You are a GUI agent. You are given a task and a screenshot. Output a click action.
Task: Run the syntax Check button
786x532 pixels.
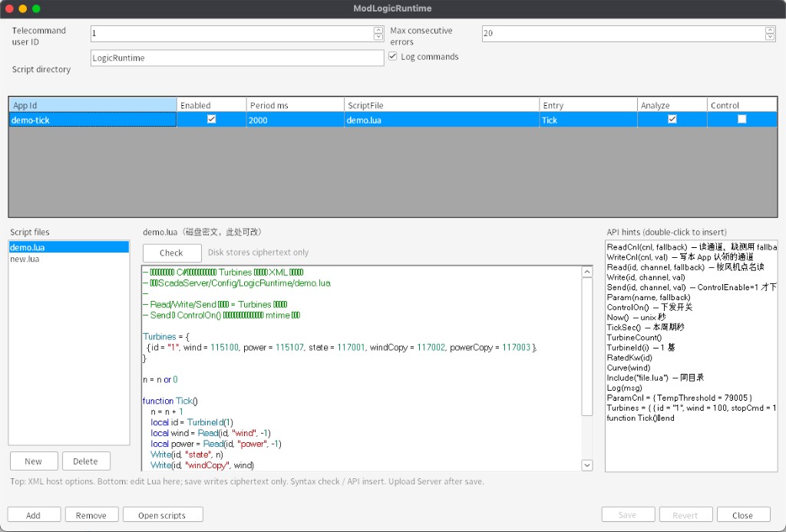coord(172,253)
